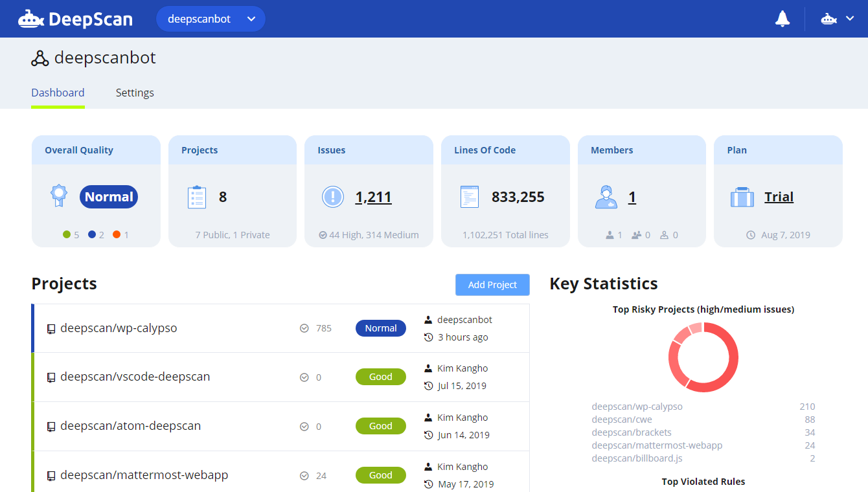Click the Aug 7, 2019 plan date
The height and width of the screenshot is (492, 868).
point(786,235)
